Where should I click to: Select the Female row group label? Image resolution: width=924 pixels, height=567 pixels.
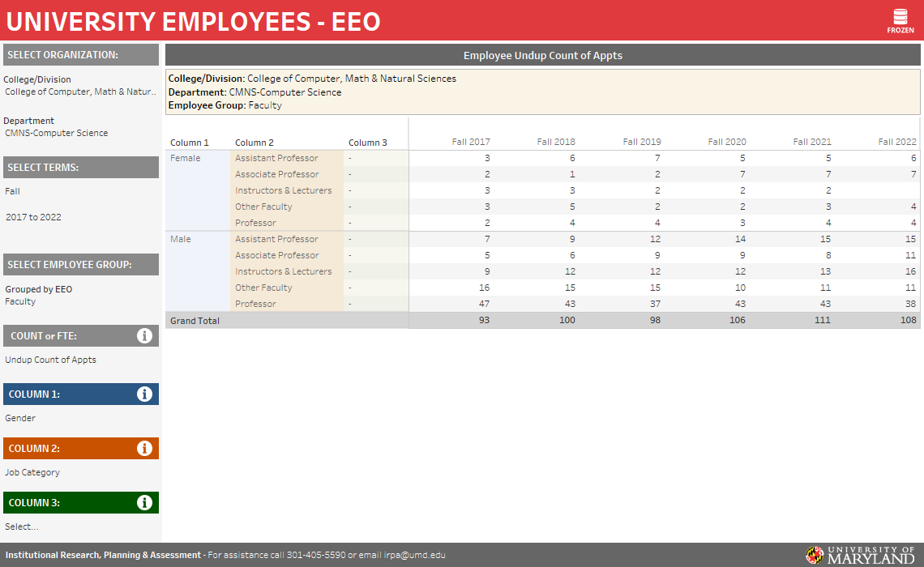186,158
